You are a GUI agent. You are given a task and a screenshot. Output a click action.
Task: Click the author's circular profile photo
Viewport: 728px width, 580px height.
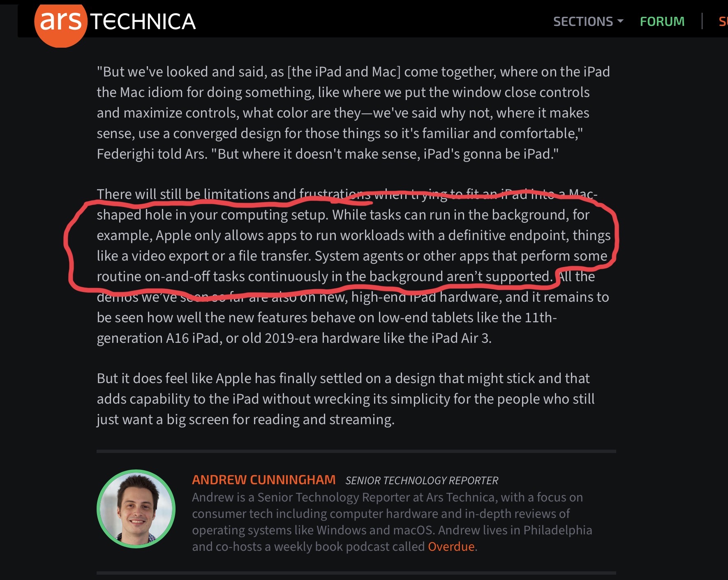click(x=136, y=509)
